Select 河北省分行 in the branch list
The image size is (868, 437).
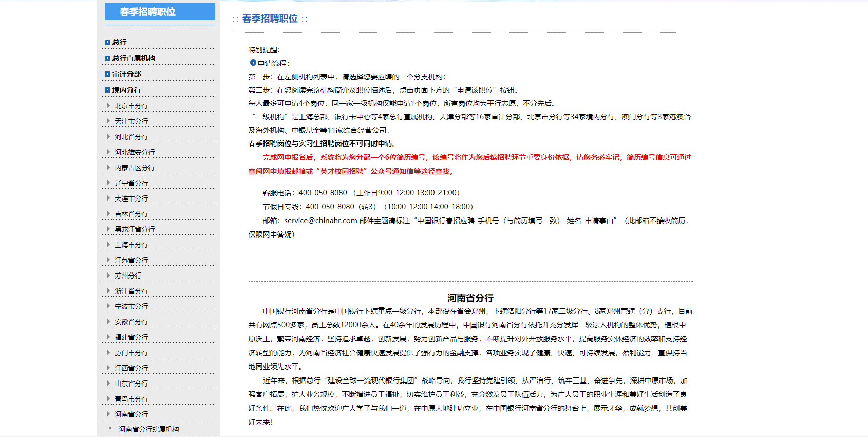tap(131, 137)
